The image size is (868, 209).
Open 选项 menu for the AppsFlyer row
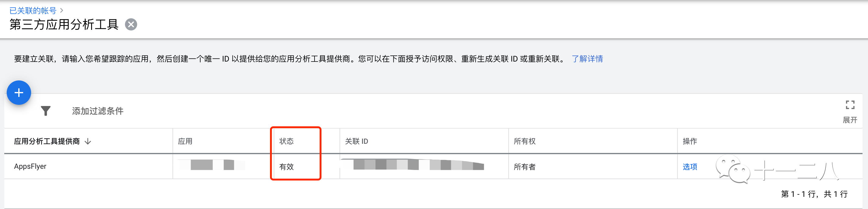click(690, 166)
